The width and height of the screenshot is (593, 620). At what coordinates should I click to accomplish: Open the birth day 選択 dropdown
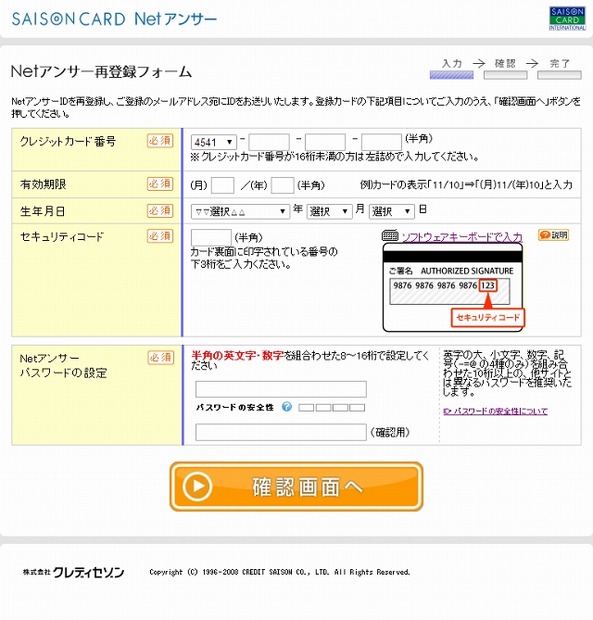[391, 211]
